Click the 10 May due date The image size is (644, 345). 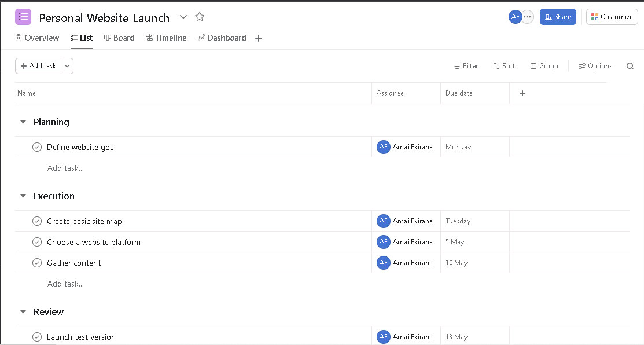(x=457, y=263)
